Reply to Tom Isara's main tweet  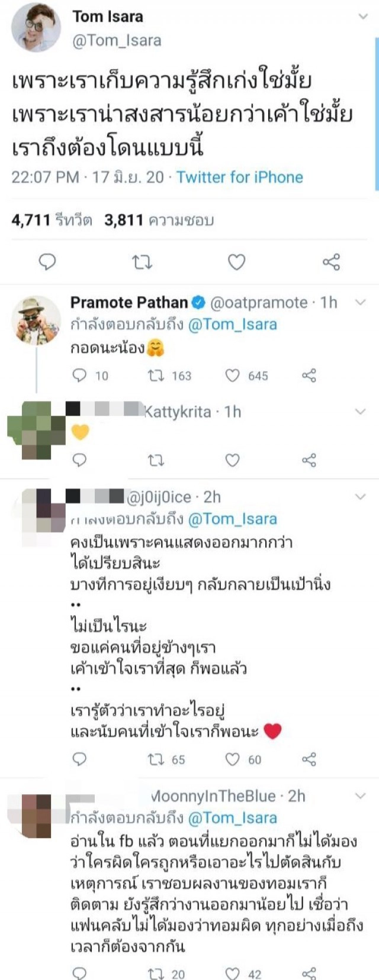click(47, 261)
